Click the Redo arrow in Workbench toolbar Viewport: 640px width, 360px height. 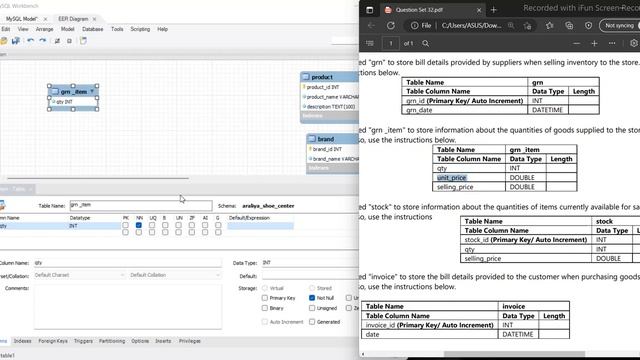tap(42, 41)
